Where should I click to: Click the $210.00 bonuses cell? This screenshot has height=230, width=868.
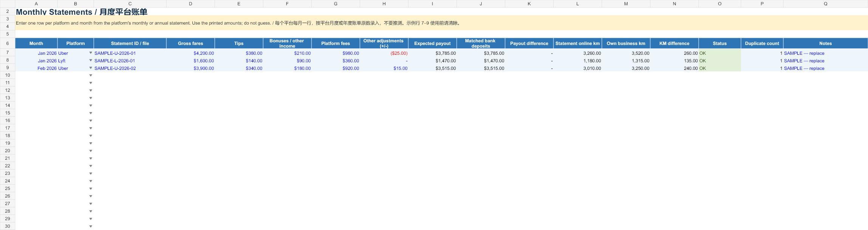tap(287, 53)
